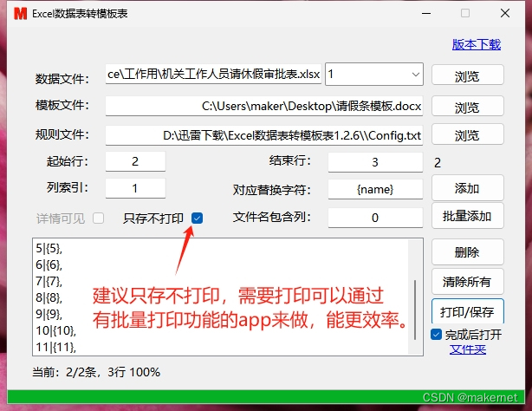Screen dimensions: 532x411
Task: Click the 对应替换字符 input field
Action: coord(375,189)
